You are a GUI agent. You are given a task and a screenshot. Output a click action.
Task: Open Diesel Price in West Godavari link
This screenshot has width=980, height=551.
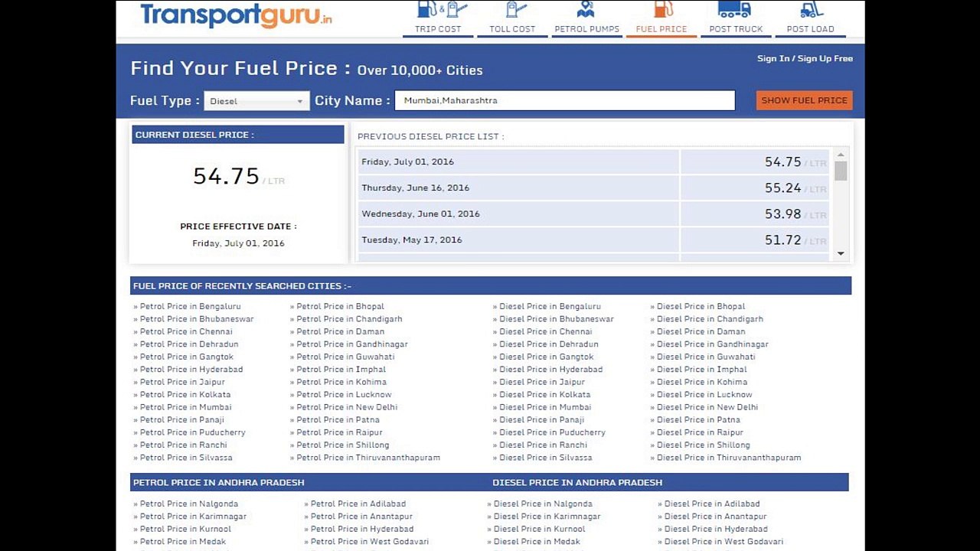724,542
